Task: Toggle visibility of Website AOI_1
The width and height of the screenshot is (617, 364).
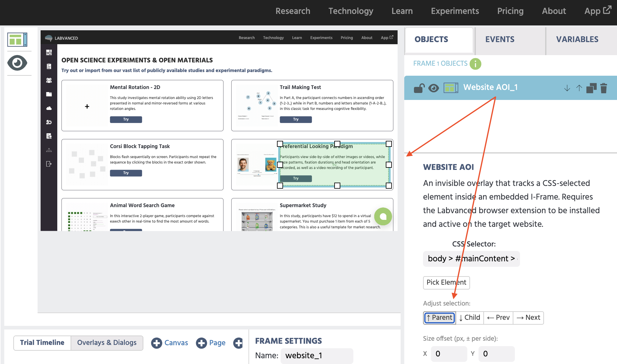Action: click(x=434, y=88)
